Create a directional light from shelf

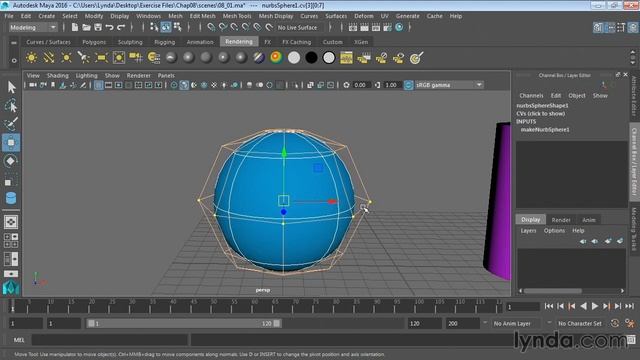(49, 58)
